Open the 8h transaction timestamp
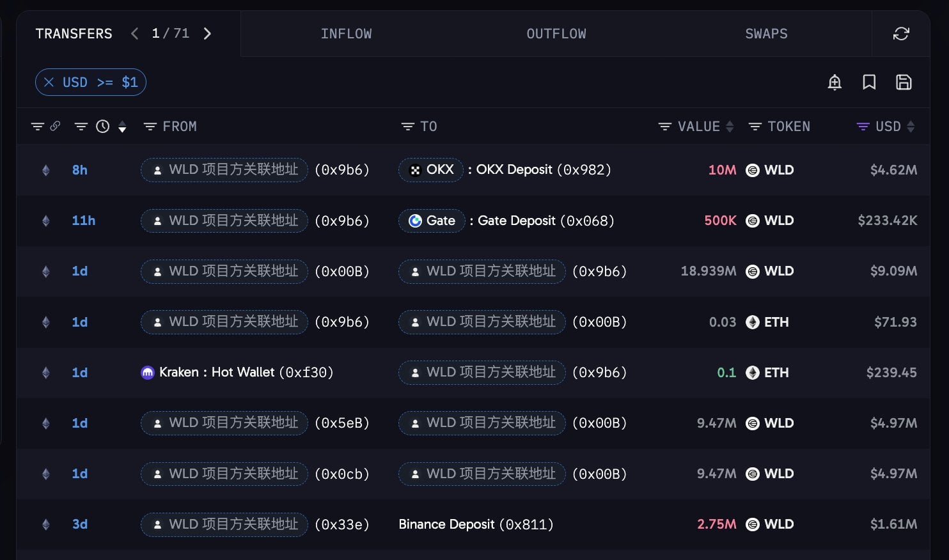Viewport: 949px width, 560px height. click(x=80, y=170)
